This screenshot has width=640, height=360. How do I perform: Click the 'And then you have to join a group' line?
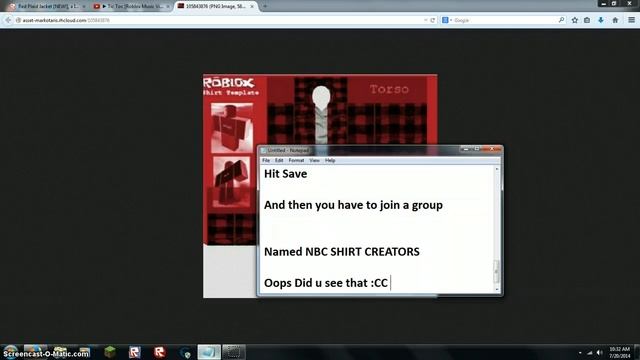(x=353, y=205)
